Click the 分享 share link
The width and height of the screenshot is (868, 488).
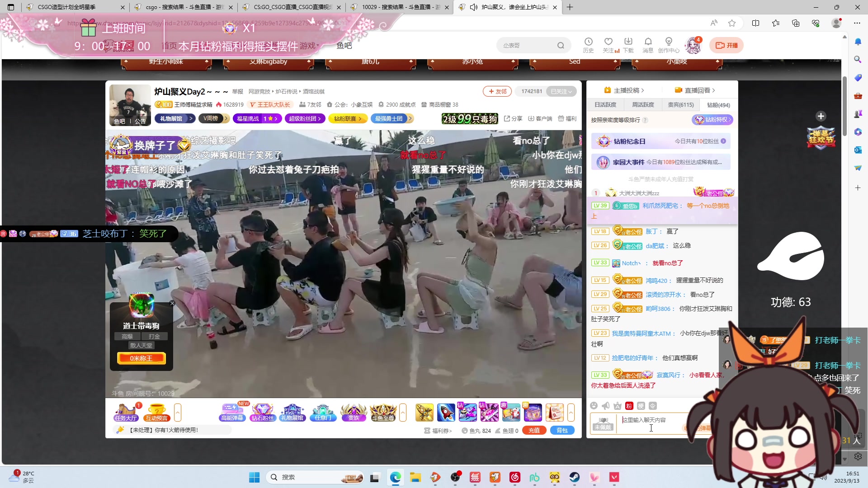pyautogui.click(x=513, y=118)
